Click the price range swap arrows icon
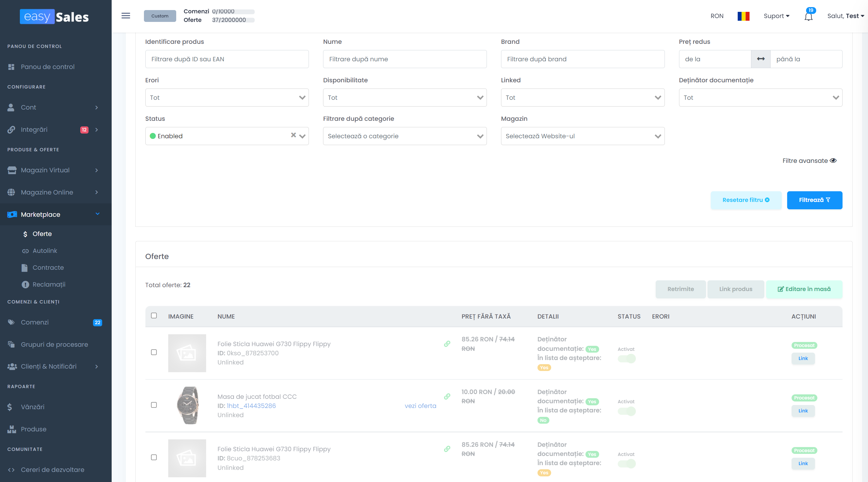868x482 pixels. click(x=760, y=59)
